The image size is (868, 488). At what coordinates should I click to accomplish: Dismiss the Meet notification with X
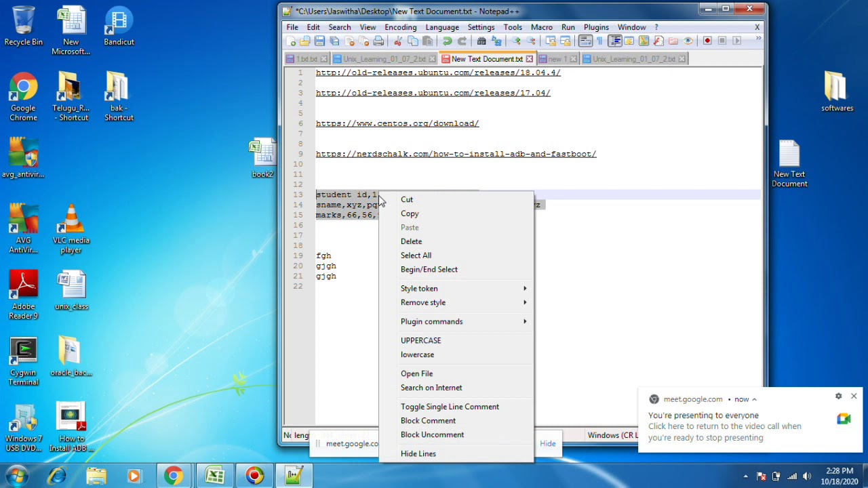[x=854, y=396]
